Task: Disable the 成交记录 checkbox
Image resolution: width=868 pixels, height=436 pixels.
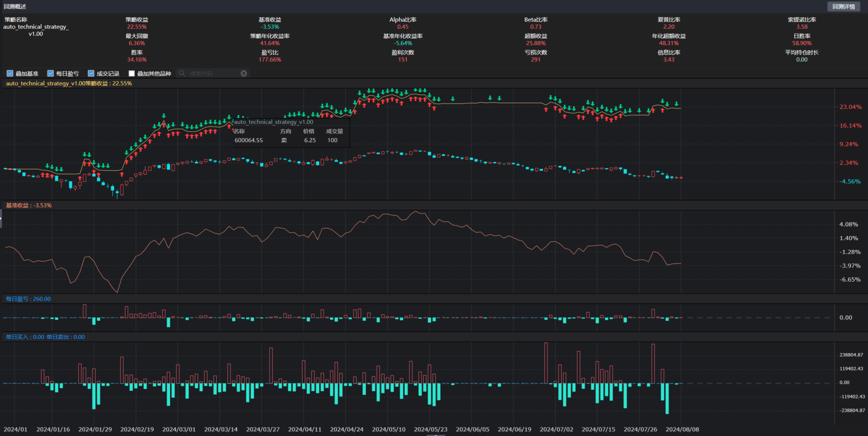Action: pos(91,73)
